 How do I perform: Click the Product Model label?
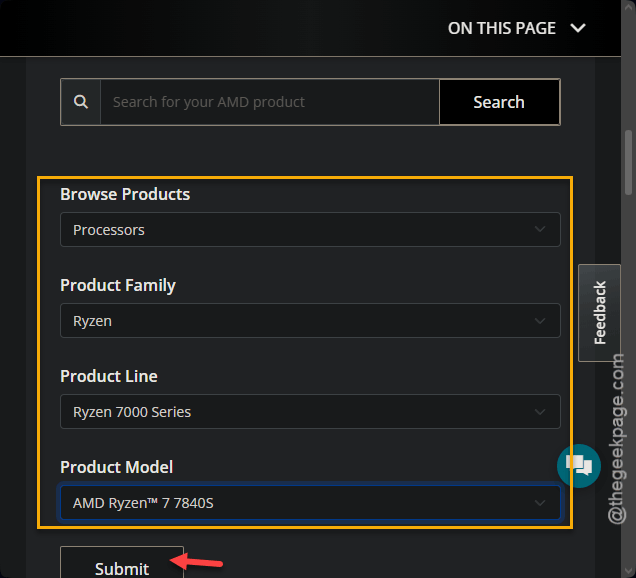pyautogui.click(x=116, y=467)
